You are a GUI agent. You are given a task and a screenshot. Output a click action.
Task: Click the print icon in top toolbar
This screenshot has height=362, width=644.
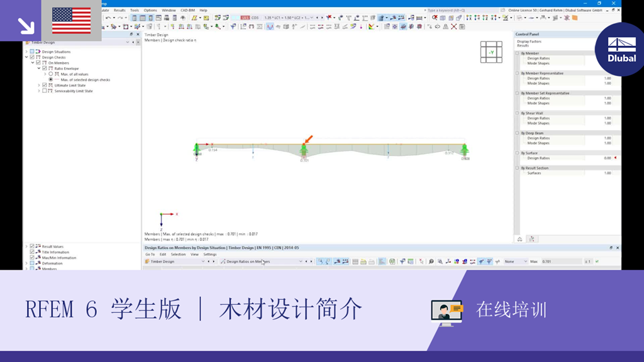tap(166, 18)
